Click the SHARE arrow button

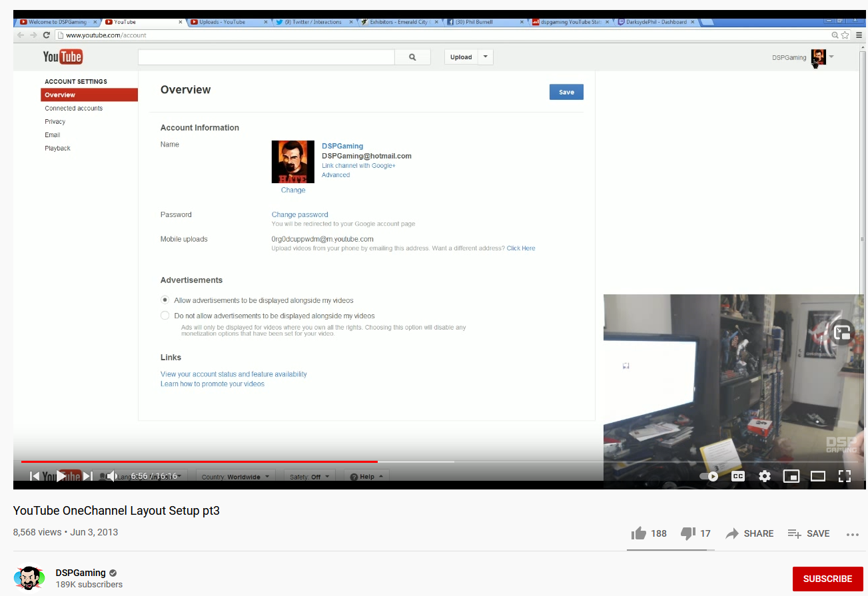(749, 533)
